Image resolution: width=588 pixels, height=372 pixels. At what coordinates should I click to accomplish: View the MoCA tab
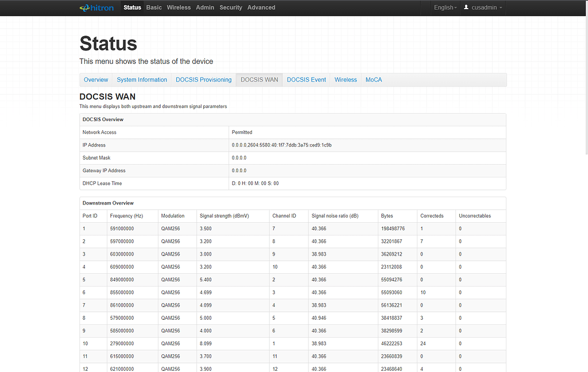374,80
